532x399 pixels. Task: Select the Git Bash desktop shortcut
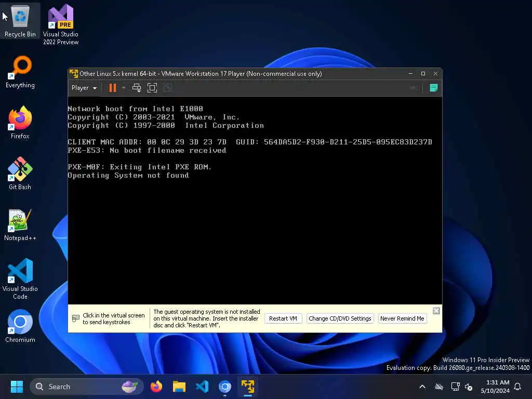20,174
